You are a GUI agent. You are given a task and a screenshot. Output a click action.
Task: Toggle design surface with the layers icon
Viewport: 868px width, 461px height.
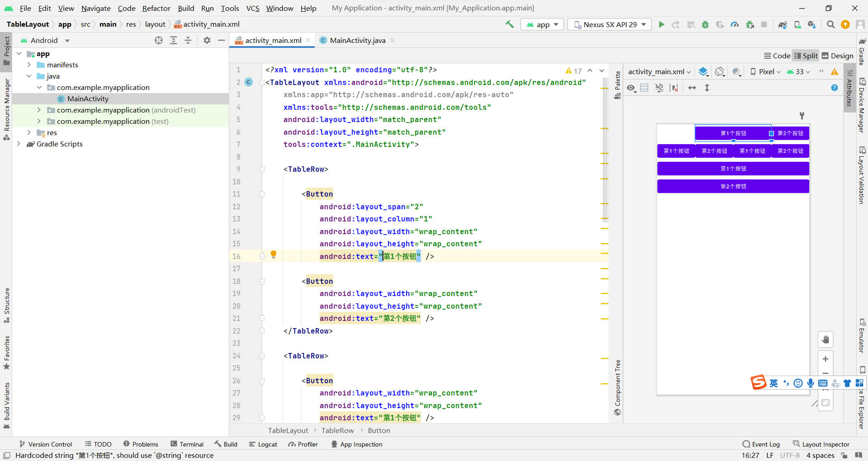point(703,71)
